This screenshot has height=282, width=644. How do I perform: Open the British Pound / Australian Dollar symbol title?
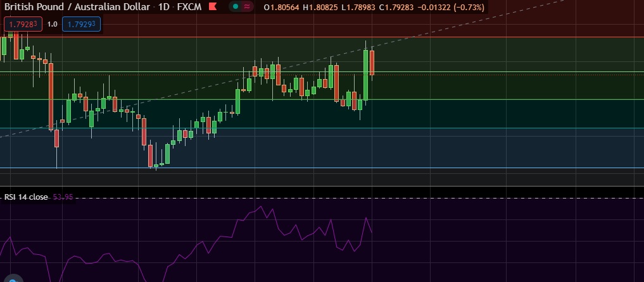(x=77, y=7)
